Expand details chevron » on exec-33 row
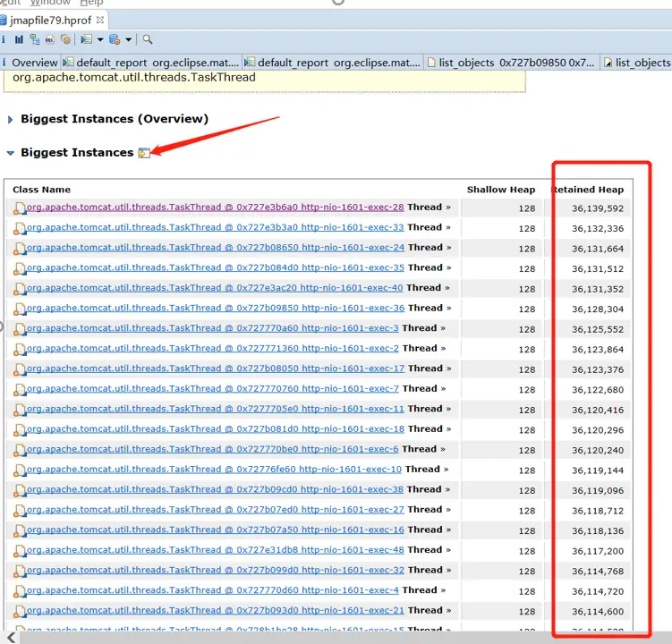 point(448,227)
